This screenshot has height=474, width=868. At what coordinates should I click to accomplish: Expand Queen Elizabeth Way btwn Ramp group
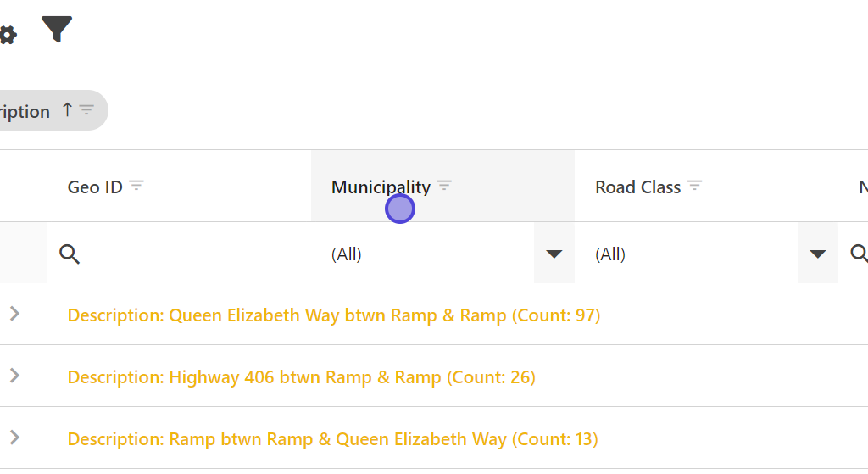14,315
